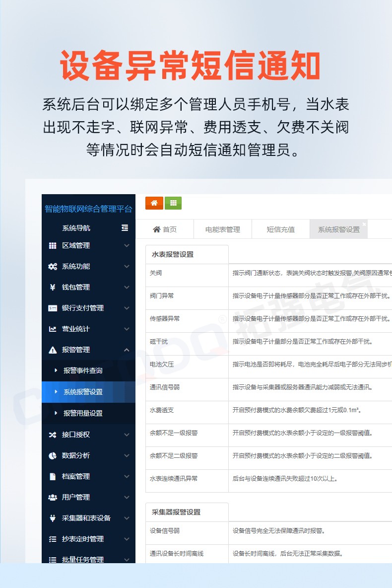Switch to the 电能表管理 tab

point(223,229)
